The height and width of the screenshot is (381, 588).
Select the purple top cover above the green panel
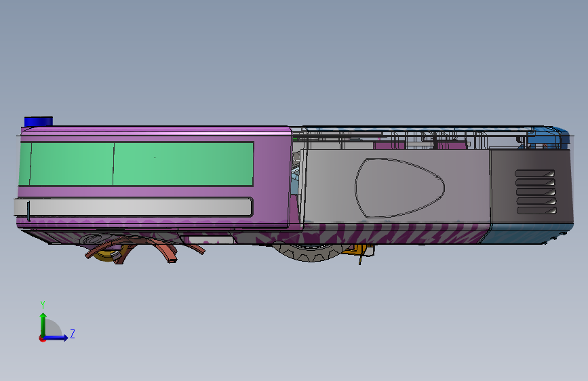click(155, 132)
